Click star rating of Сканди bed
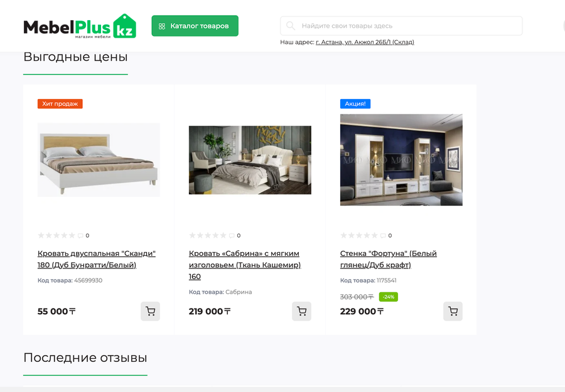This screenshot has height=392, width=565. click(56, 235)
